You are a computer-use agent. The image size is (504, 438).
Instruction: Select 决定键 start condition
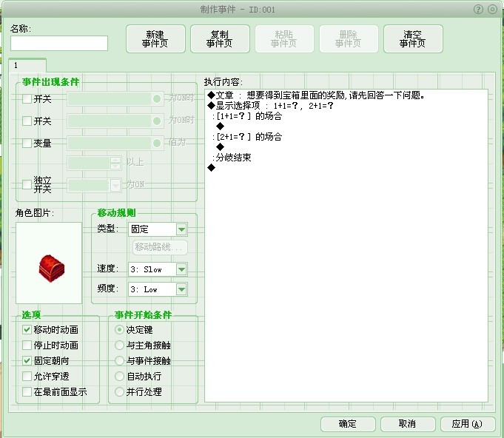pos(119,329)
